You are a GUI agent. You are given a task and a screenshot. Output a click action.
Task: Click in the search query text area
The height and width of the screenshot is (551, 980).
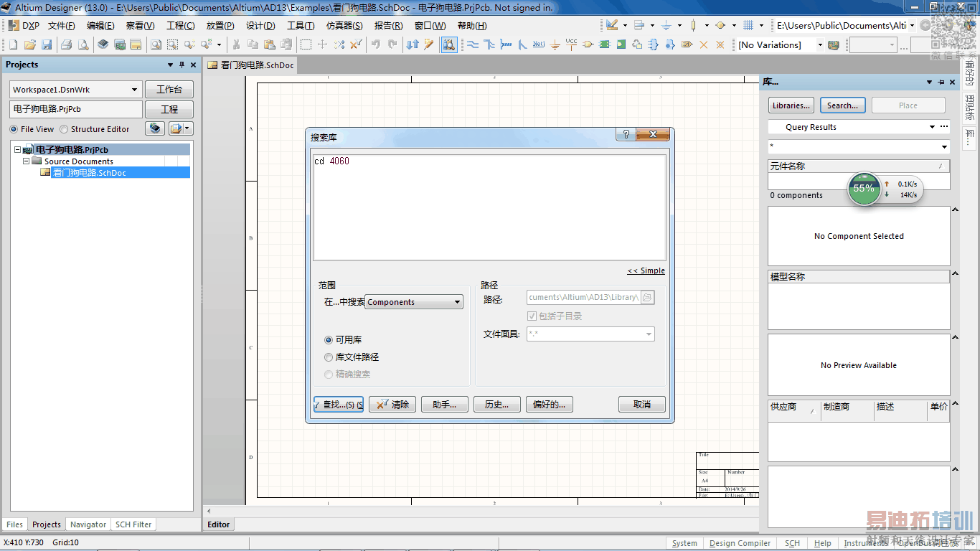(489, 207)
